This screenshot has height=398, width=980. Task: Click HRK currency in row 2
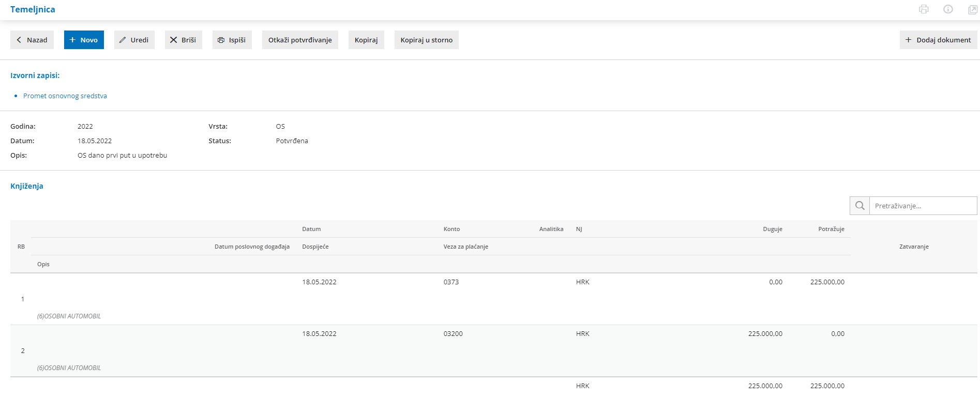pyautogui.click(x=583, y=333)
